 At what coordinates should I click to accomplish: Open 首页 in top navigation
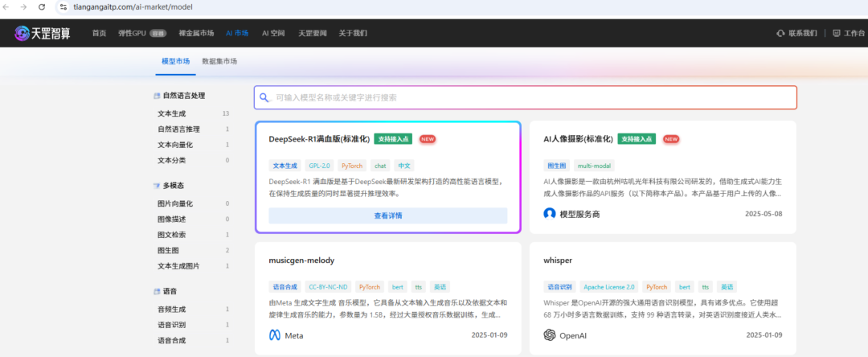[99, 33]
